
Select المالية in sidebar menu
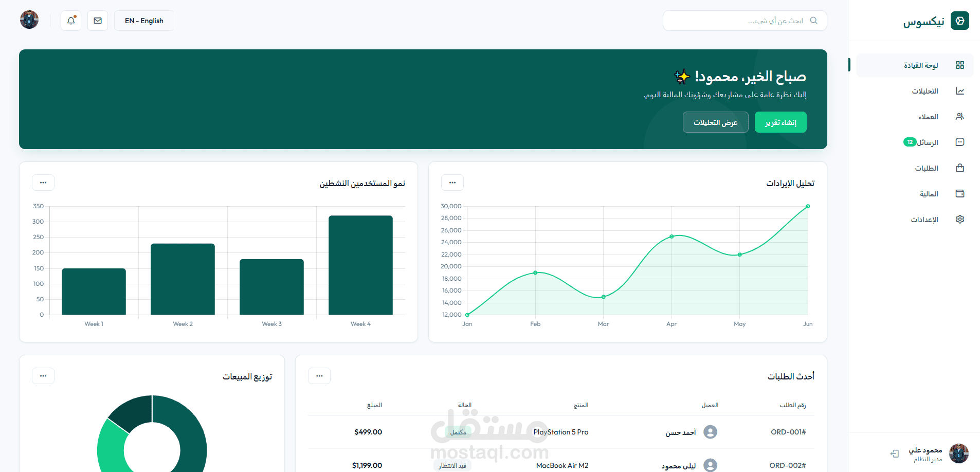pos(915,194)
